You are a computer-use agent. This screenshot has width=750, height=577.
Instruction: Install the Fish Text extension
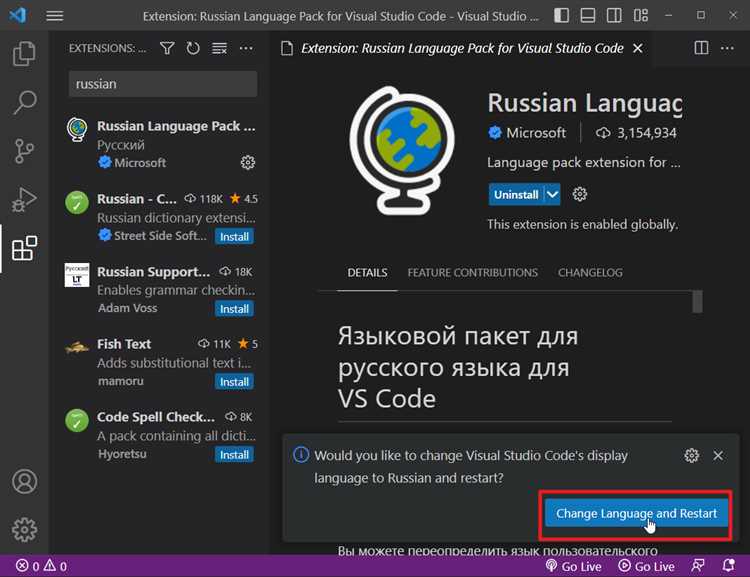[234, 382]
